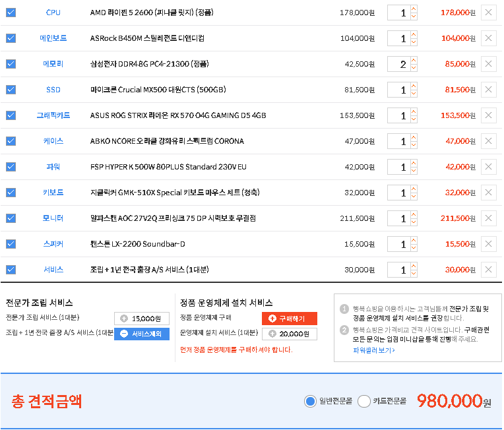Remove the 파워 item via X button

pos(488,167)
